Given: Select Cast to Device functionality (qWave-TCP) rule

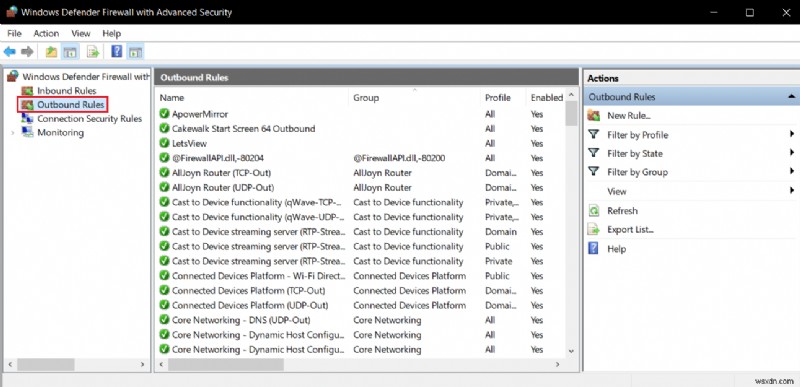Looking at the screenshot, I should click(257, 202).
